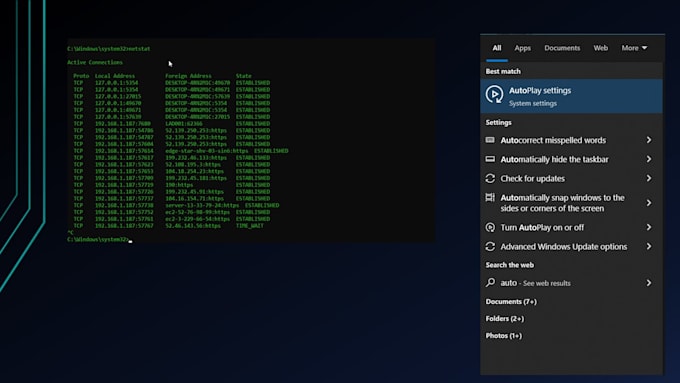680x383 pixels.
Task: Open Advanced Windows Update options setting
Action: pos(572,246)
